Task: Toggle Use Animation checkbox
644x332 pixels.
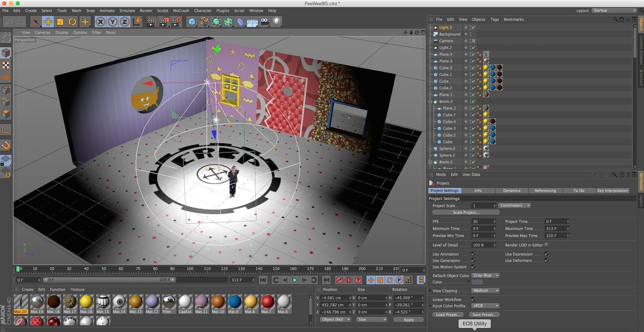Action: click(x=473, y=254)
